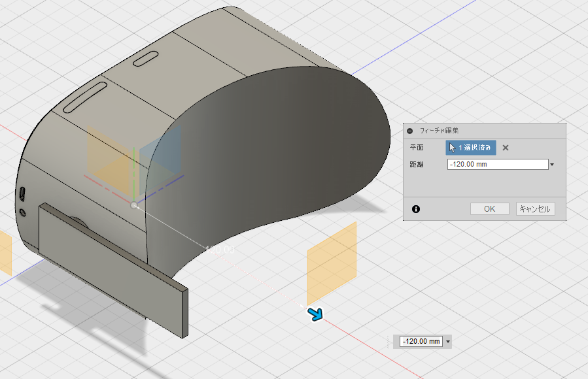This screenshot has height=379, width=588.
Task: Click the フィーチャ編集 dialog title
Action: (x=439, y=131)
